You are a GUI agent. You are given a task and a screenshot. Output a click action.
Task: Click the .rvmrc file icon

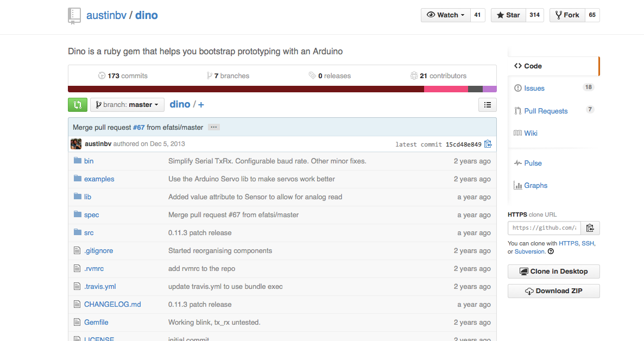coord(77,268)
